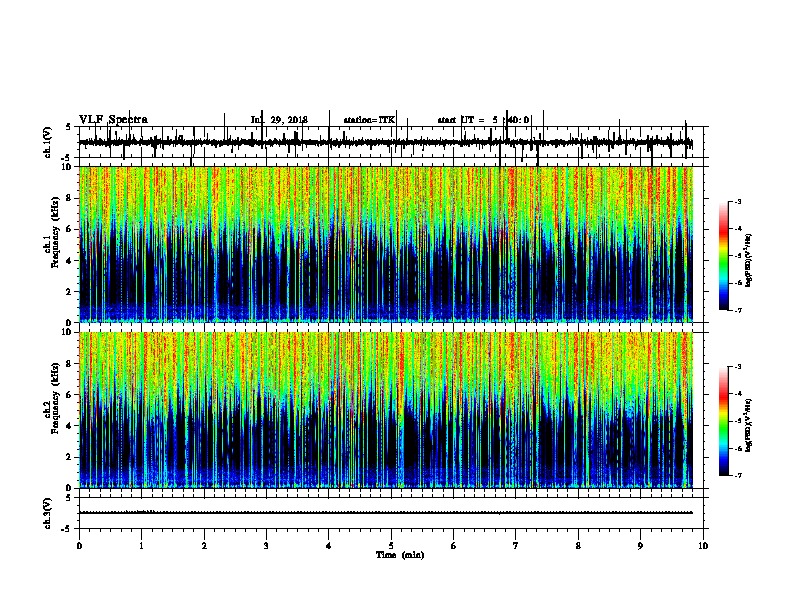This screenshot has width=792, height=612.
Task: Click the "VLF Spectra" plot title
Action: tap(113, 120)
